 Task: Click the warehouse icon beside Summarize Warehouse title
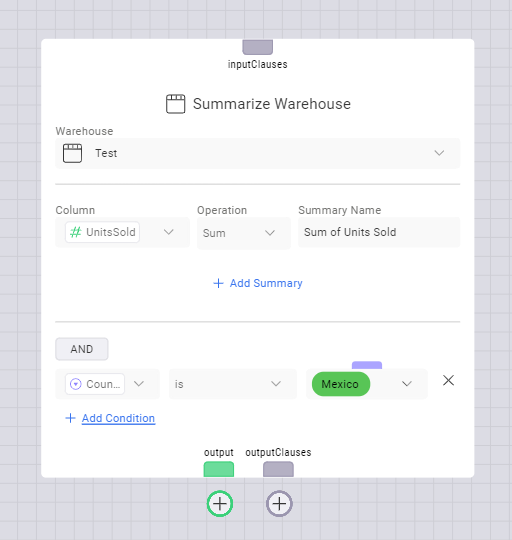[x=176, y=104]
